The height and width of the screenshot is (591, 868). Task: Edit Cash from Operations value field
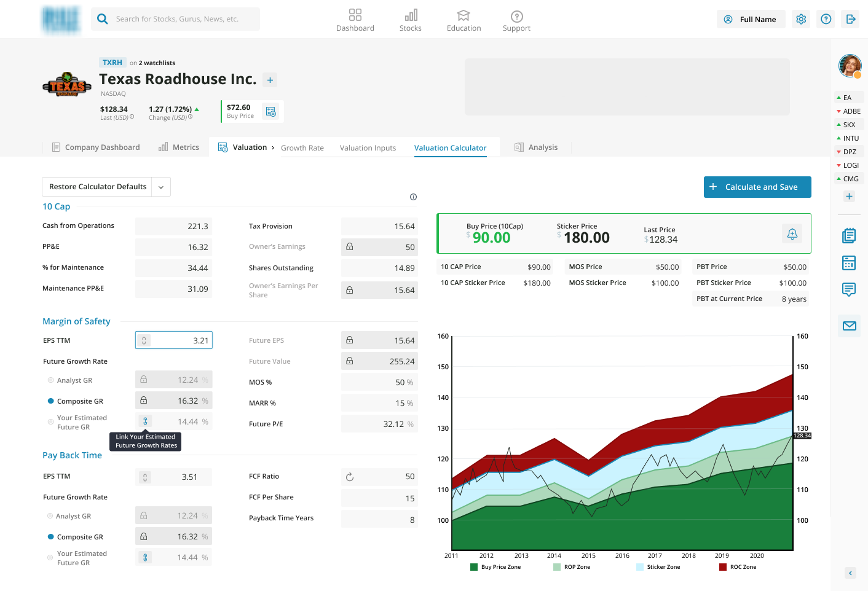pyautogui.click(x=173, y=226)
